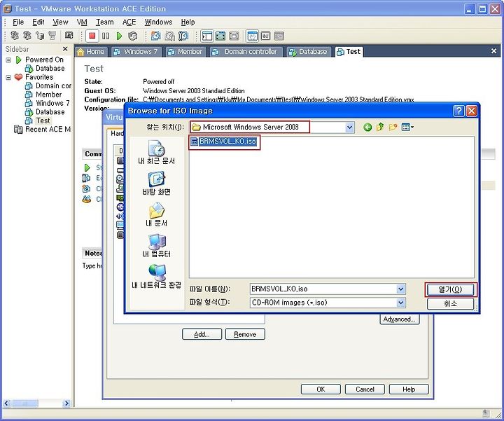Switch to the Home tab
The width and height of the screenshot is (504, 421).
pyautogui.click(x=91, y=52)
